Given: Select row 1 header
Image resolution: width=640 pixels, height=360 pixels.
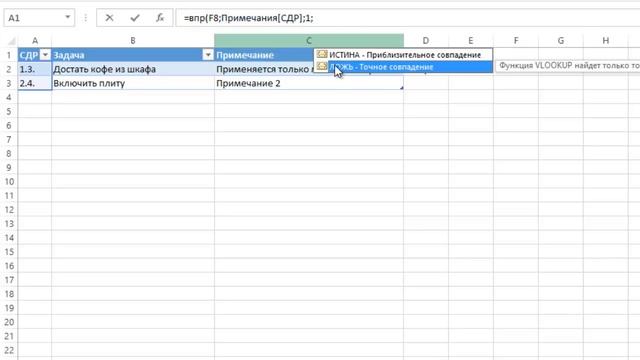Looking at the screenshot, I should pos(9,55).
